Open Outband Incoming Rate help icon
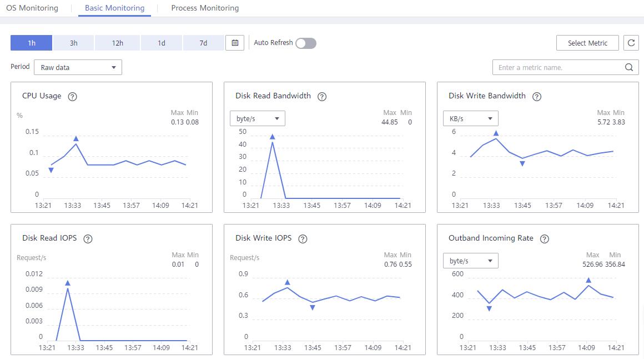The width and height of the screenshot is (644, 359). click(545, 239)
